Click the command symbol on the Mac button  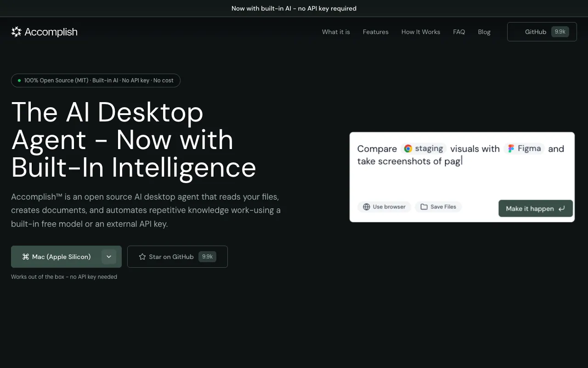tap(26, 257)
